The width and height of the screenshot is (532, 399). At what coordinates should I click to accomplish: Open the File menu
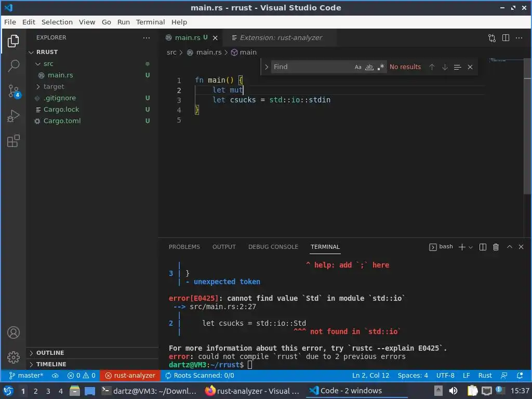click(10, 22)
